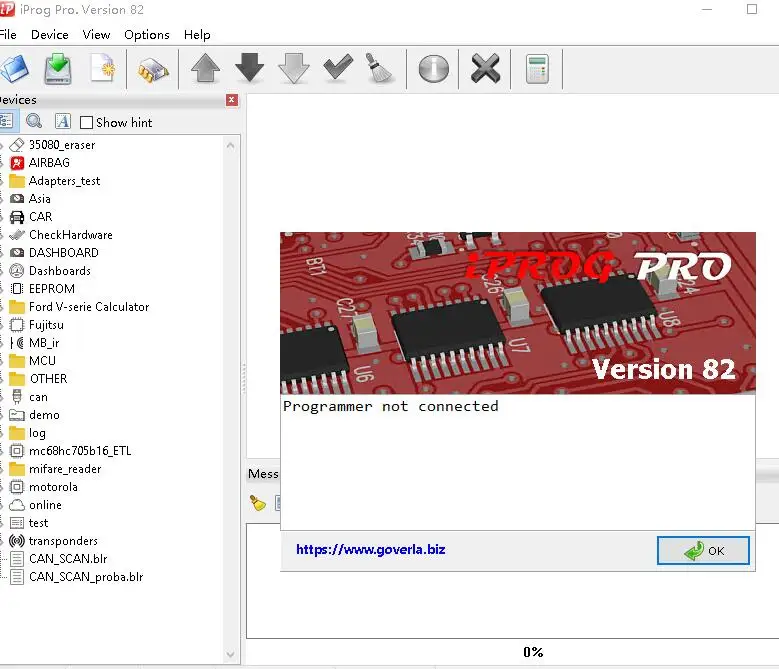Select the demo tree item
This screenshot has width=779, height=669.
(44, 415)
